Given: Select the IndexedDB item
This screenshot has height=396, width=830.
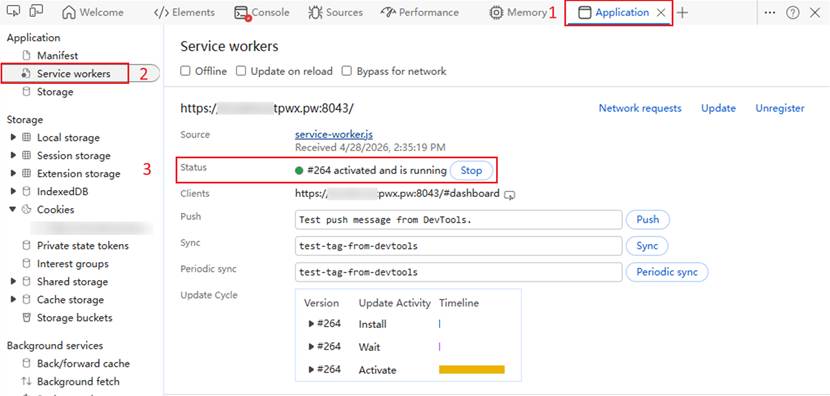Looking at the screenshot, I should click(x=62, y=192).
